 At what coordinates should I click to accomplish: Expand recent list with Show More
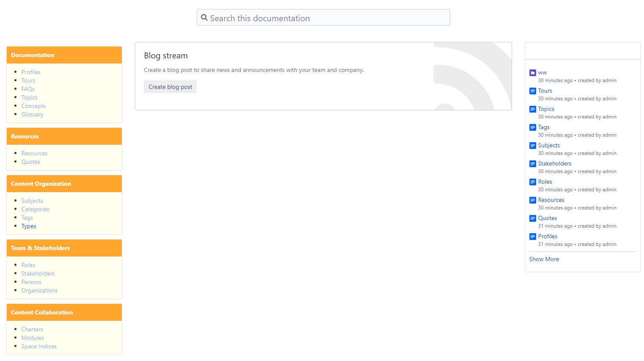544,259
